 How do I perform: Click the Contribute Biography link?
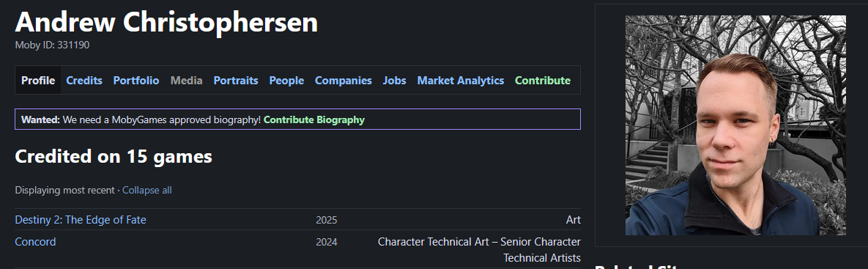pyautogui.click(x=314, y=119)
